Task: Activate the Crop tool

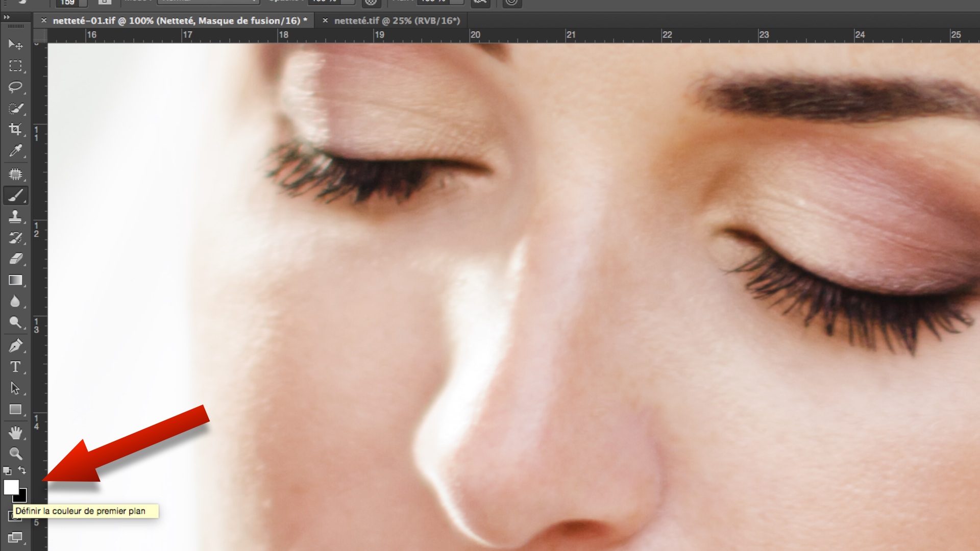Action: pos(15,130)
